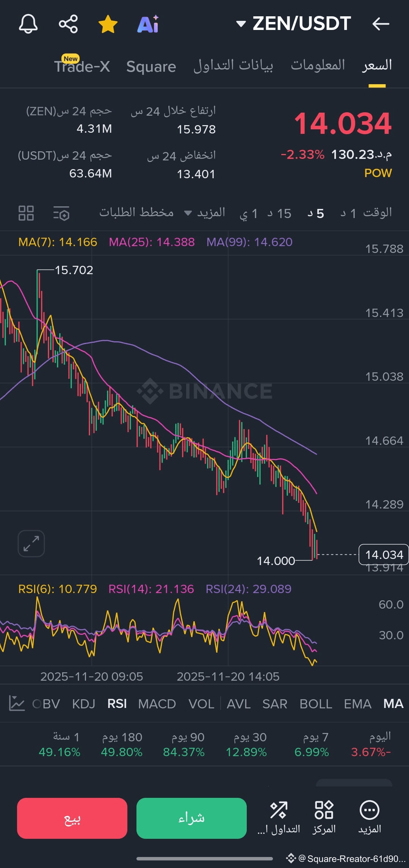Screen dimensions: 409x868
Task: Select the السعر tab
Action: tap(377, 66)
